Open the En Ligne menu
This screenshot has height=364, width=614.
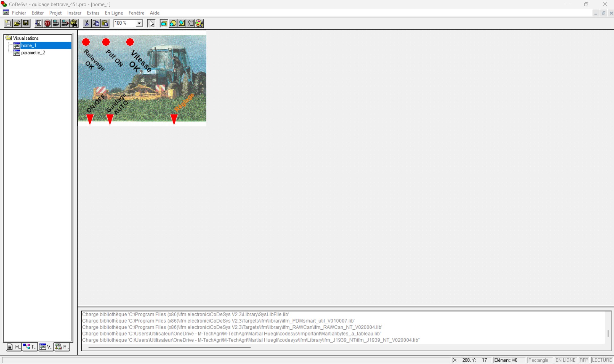[114, 13]
